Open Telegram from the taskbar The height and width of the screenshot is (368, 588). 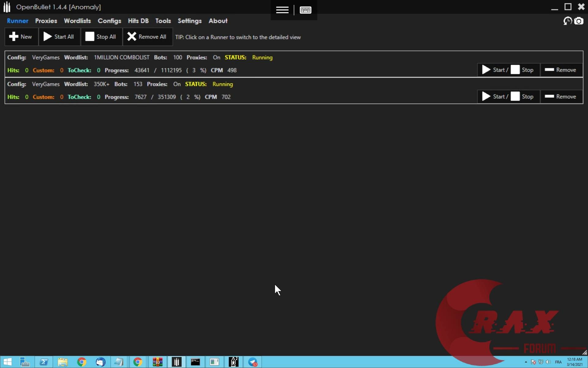253,362
